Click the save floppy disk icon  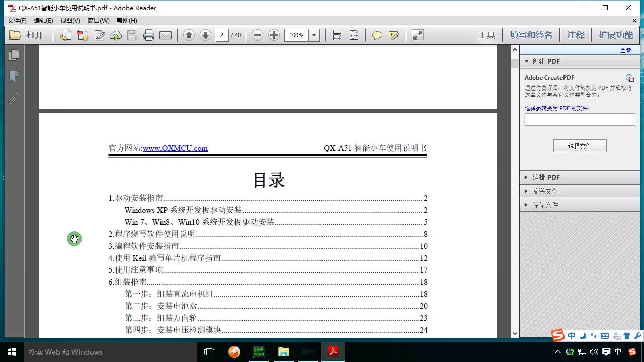point(132,35)
